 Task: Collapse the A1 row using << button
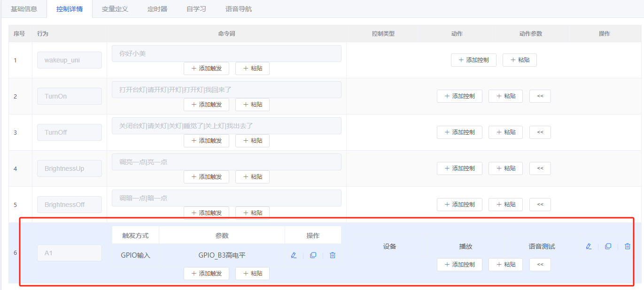click(540, 265)
